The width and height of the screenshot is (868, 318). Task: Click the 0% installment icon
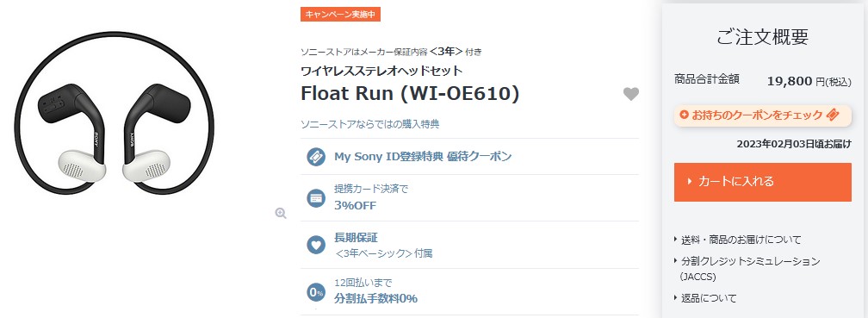316,292
